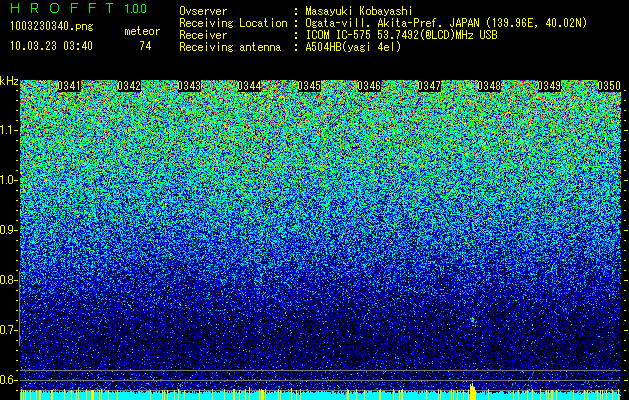Click the HROFFT program title
The height and width of the screenshot is (400, 629).
click(x=62, y=8)
